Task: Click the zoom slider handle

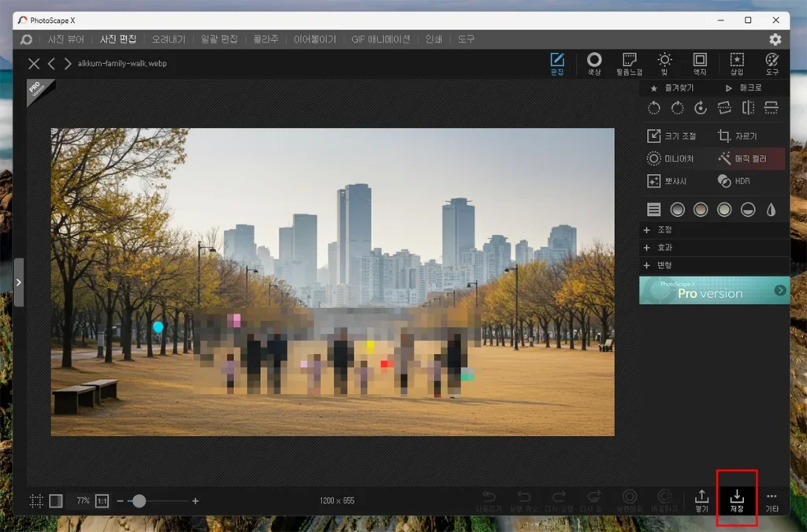Action: [139, 500]
